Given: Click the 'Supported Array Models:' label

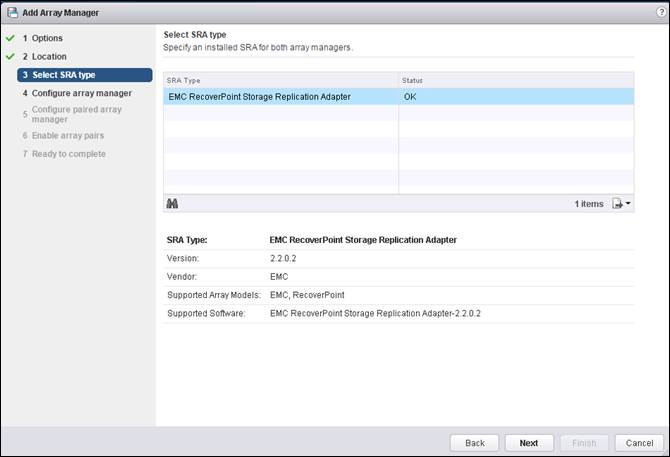Looking at the screenshot, I should tap(214, 295).
